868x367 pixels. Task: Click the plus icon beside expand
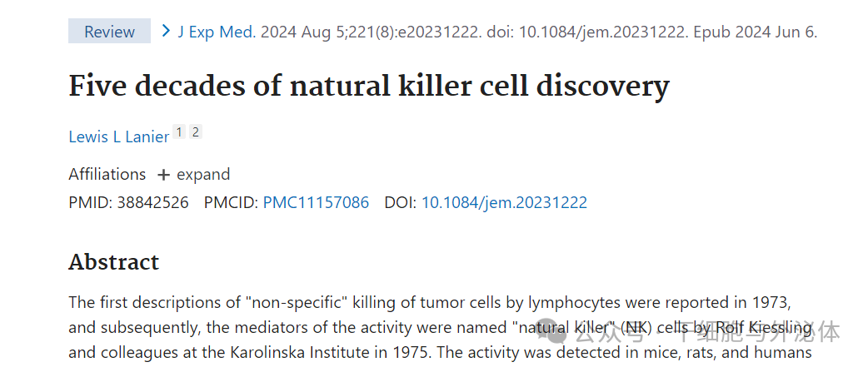click(162, 176)
